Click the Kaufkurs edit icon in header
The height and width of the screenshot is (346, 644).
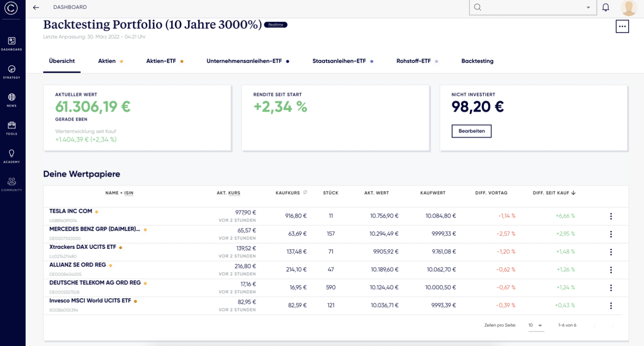[x=305, y=192]
